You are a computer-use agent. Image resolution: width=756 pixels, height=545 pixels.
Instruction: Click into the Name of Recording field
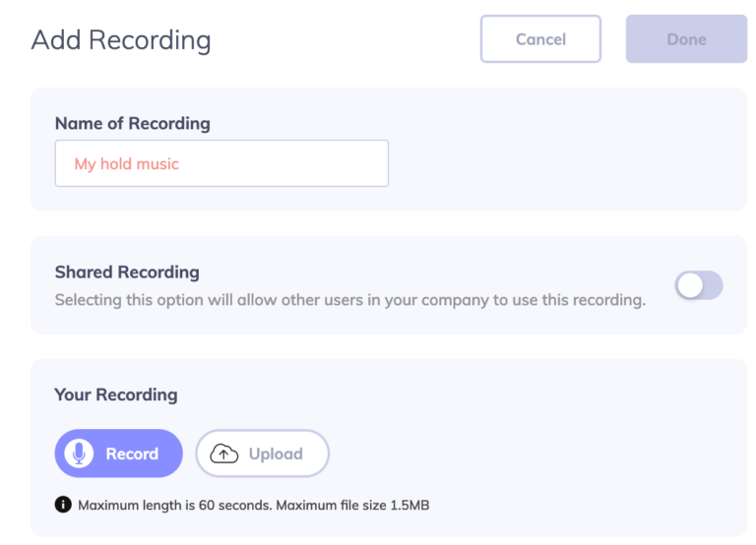[x=221, y=163]
